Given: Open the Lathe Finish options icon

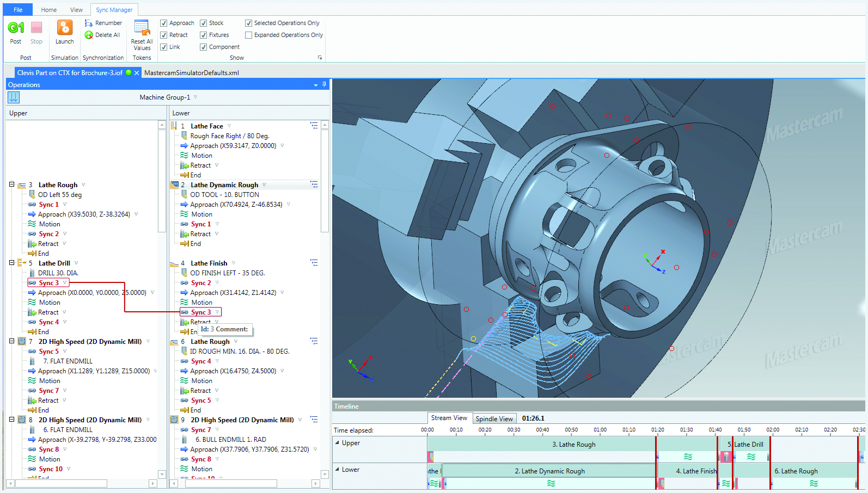Looking at the screenshot, I should click(x=314, y=263).
